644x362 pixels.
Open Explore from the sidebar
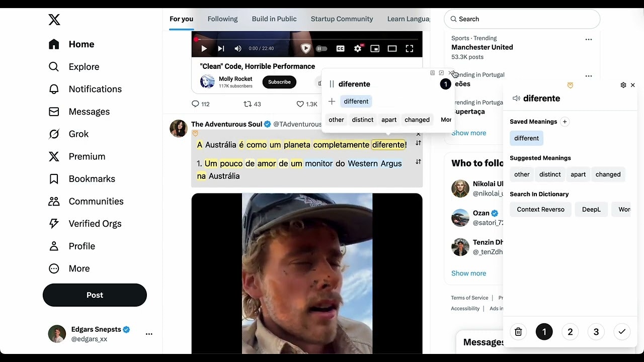74,67
